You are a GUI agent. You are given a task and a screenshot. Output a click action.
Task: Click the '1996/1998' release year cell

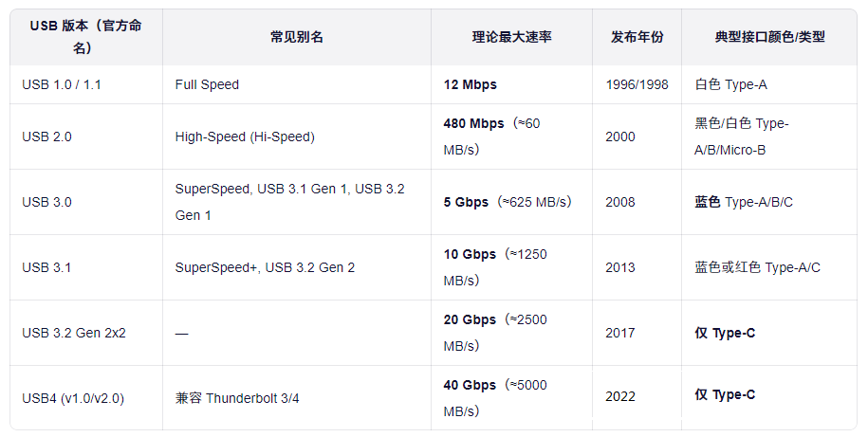click(637, 84)
